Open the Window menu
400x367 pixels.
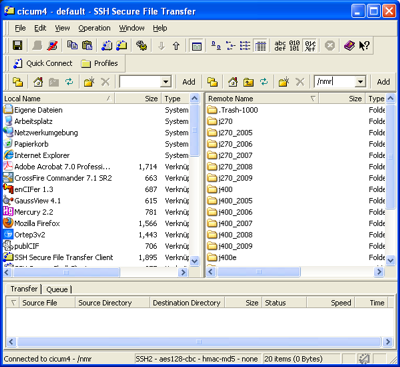pyautogui.click(x=132, y=28)
